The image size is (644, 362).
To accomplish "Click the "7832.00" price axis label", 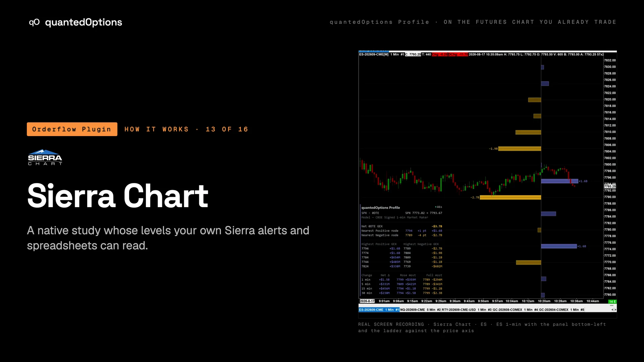I will click(610, 60).
